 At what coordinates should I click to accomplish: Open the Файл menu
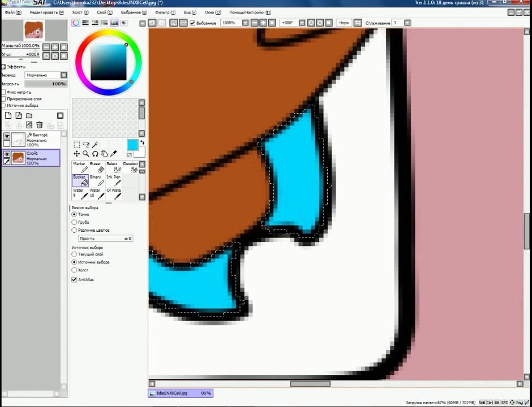[x=13, y=12]
